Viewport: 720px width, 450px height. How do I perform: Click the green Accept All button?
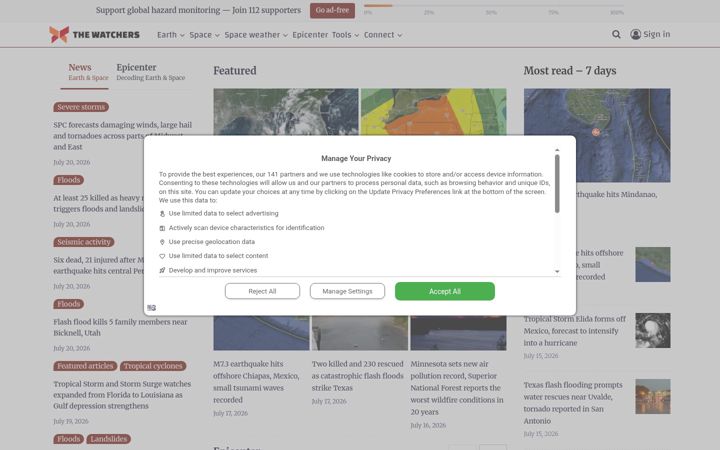(x=444, y=291)
